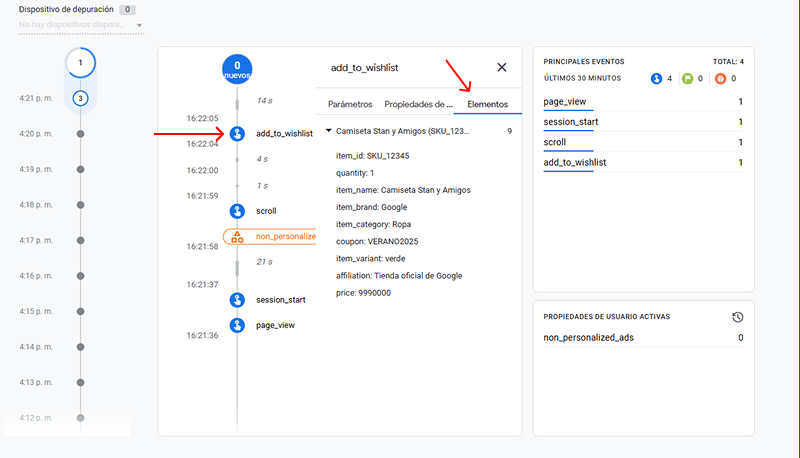The width and height of the screenshot is (800, 458).
Task: Click the user properties history icon
Action: [737, 317]
